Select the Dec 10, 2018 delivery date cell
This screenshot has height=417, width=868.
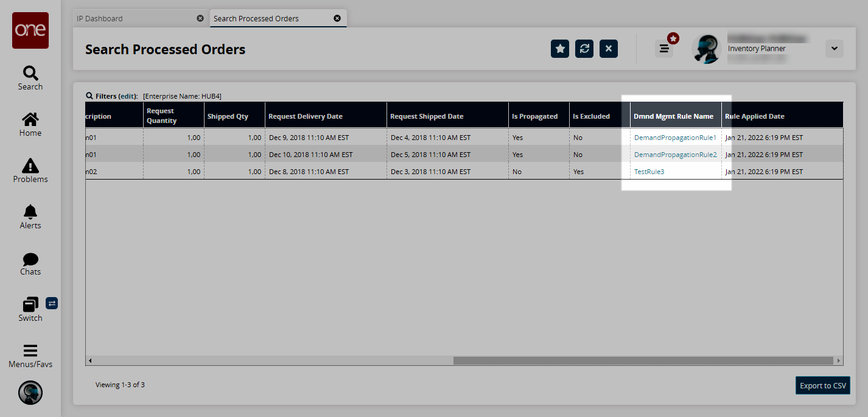(x=326, y=155)
